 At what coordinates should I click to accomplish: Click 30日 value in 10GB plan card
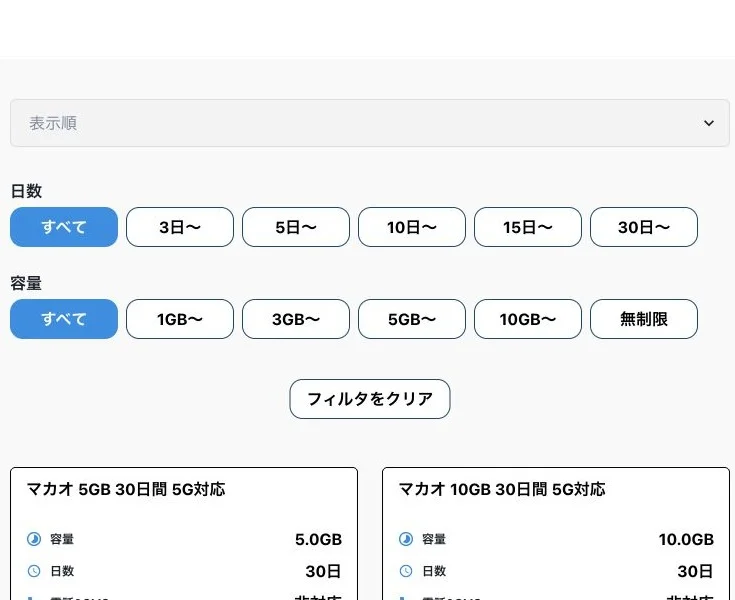point(695,571)
